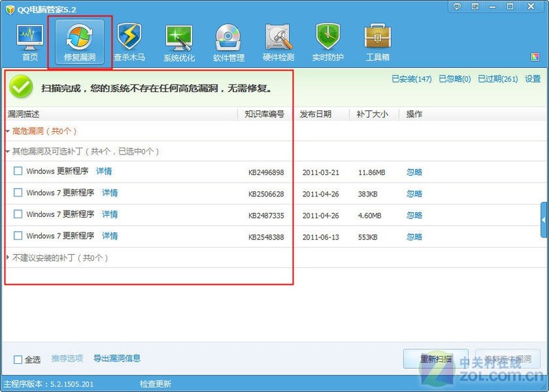This screenshot has width=549, height=392.
Task: Click the 推荐选项 link
Action: click(x=67, y=358)
